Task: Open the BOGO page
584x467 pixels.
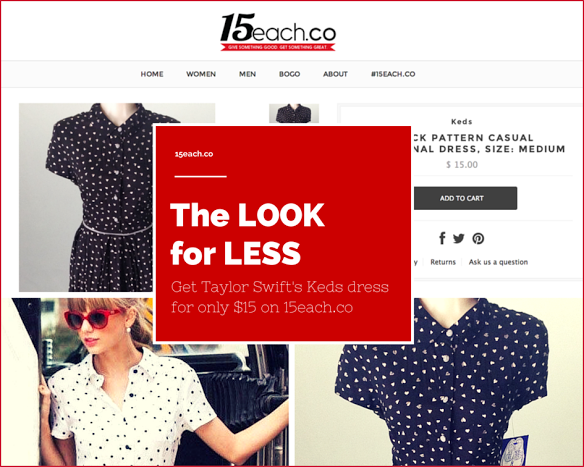Action: 289,74
